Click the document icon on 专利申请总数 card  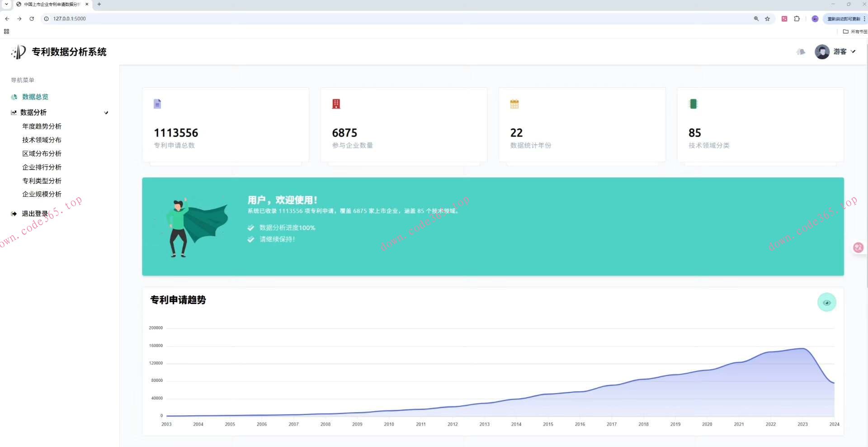[157, 104]
